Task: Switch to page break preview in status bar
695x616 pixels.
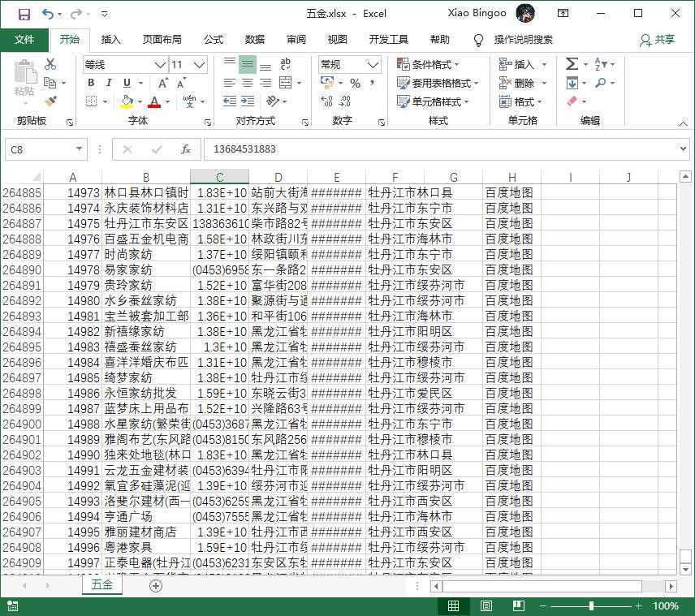Action: point(519,605)
